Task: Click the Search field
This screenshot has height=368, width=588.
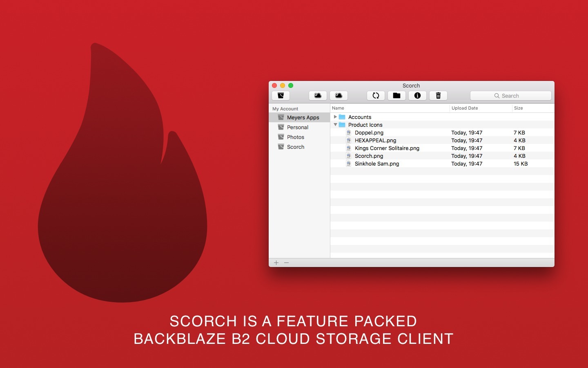Action: click(510, 96)
